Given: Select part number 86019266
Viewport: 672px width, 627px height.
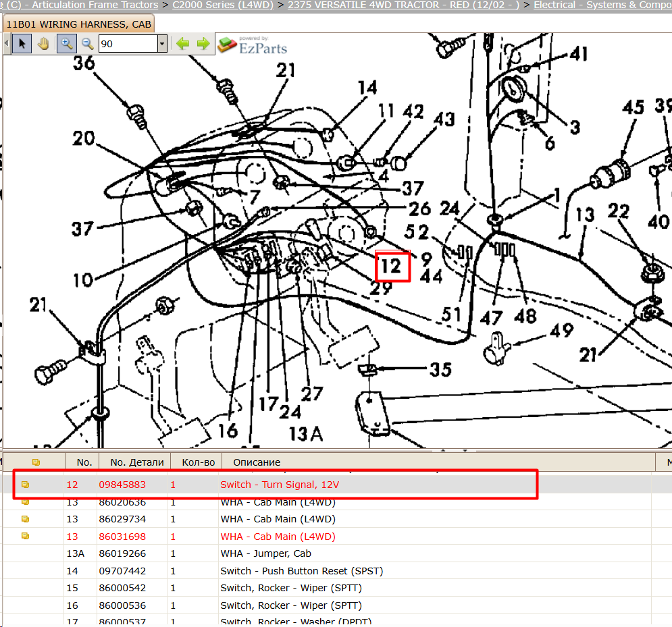Looking at the screenshot, I should pos(122,553).
